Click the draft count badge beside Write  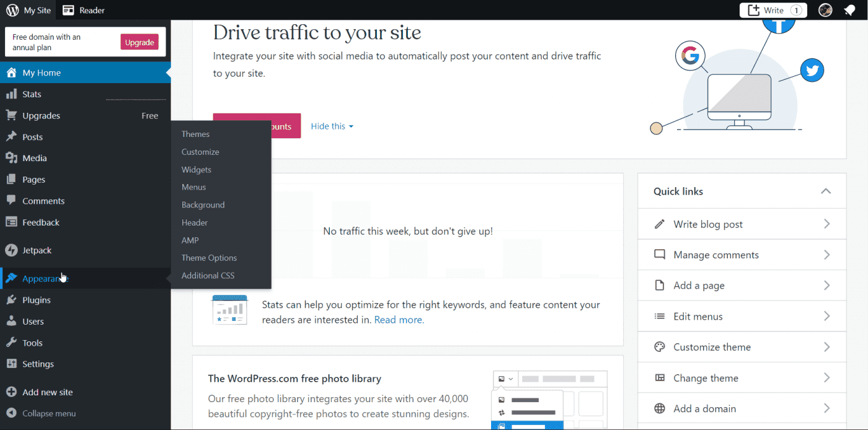tap(796, 10)
